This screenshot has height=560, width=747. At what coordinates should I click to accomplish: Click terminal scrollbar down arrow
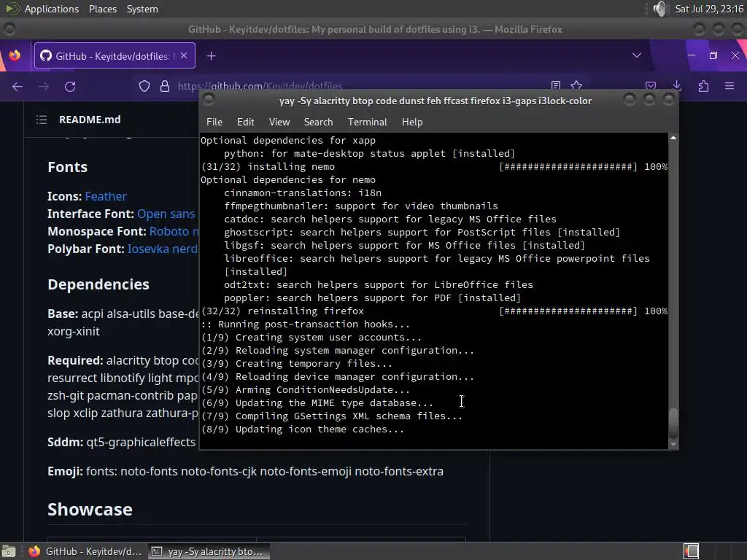point(673,444)
